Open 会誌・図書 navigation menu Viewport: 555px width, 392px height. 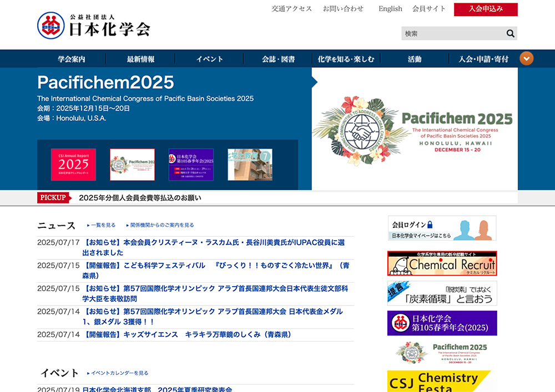(278, 59)
